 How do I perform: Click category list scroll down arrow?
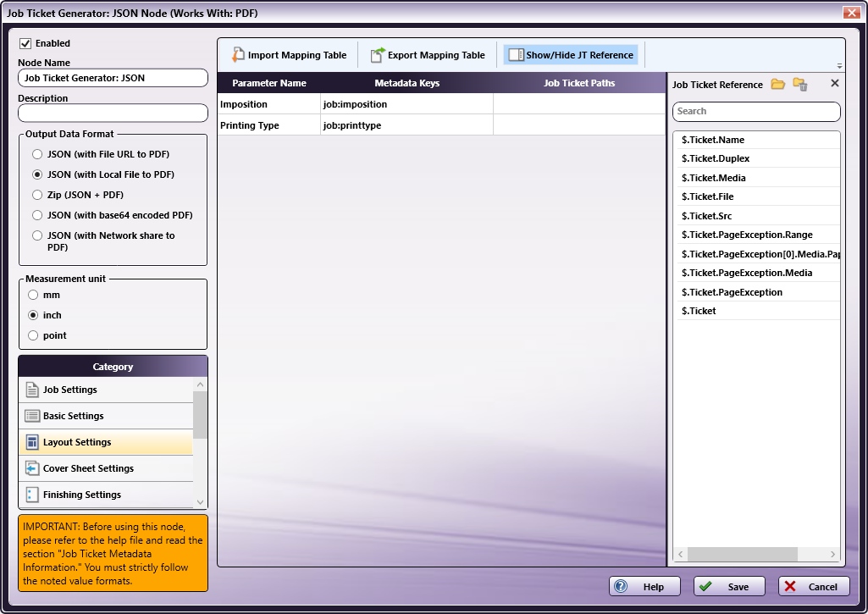pos(201,502)
